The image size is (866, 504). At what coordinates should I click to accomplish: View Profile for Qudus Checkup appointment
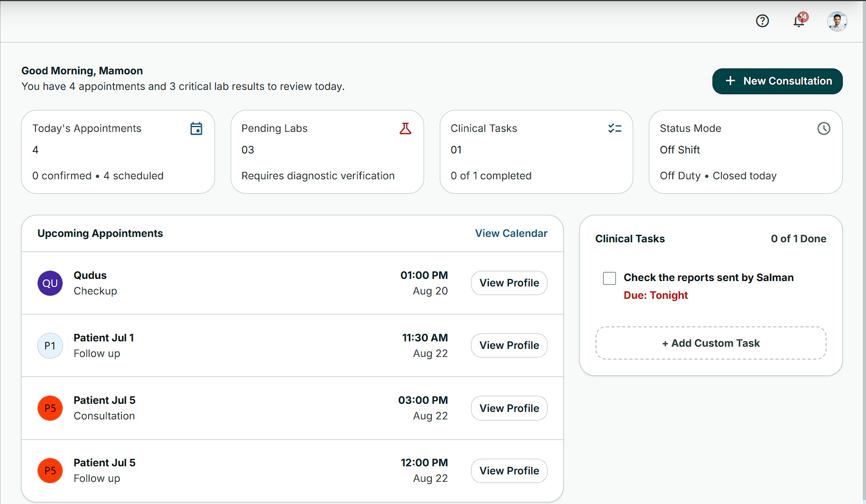click(509, 283)
